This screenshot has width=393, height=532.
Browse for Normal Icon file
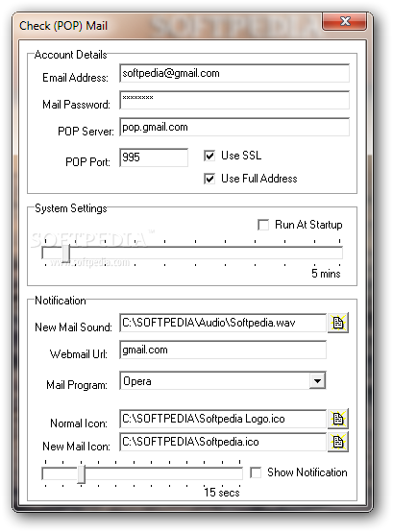(338, 419)
